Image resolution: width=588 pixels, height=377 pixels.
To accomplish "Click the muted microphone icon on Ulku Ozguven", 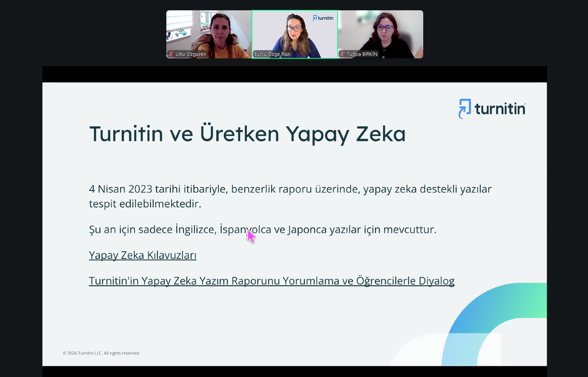I will click(x=171, y=54).
